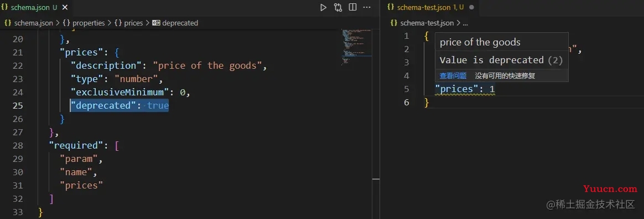
Task: Click the Run (play) icon in editor toolbar
Action: pyautogui.click(x=323, y=7)
